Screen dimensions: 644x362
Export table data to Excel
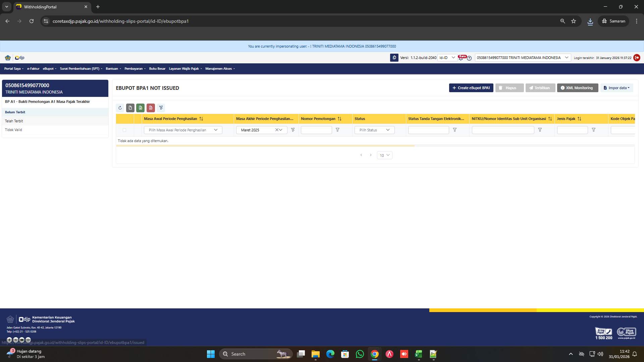click(140, 108)
